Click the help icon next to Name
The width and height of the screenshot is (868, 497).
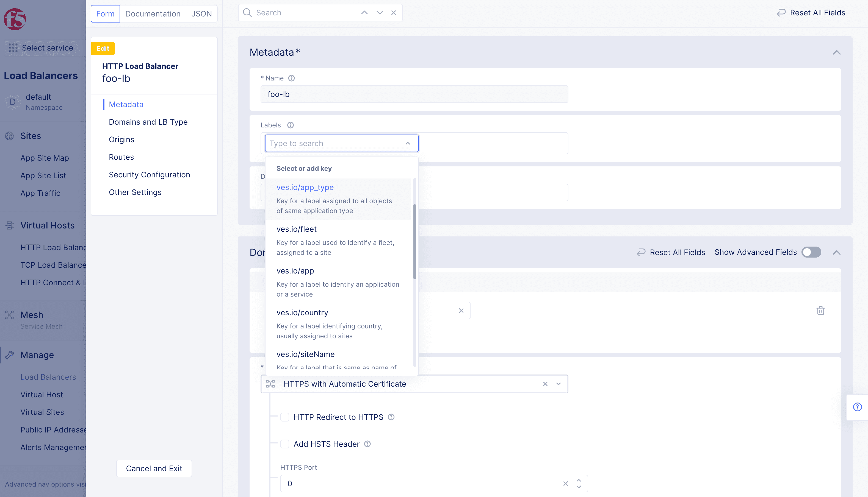[x=291, y=78]
